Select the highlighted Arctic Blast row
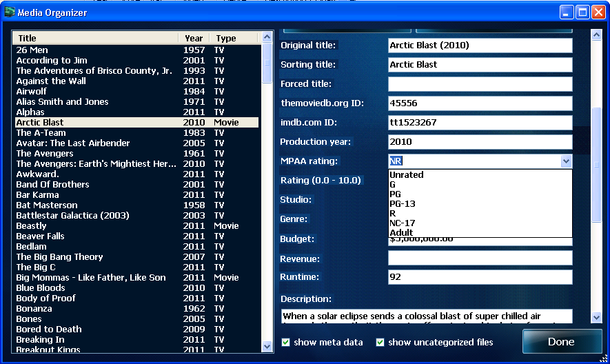The height and width of the screenshot is (364, 610). pos(137,122)
